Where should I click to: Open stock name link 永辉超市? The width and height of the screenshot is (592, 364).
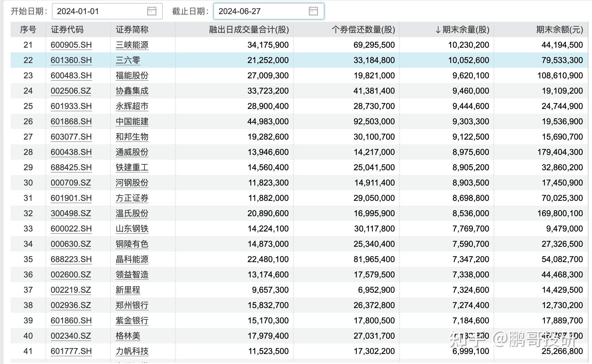pyautogui.click(x=132, y=106)
